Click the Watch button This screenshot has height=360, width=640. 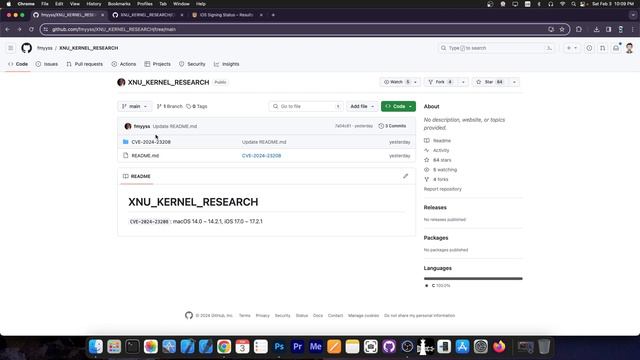click(x=396, y=82)
